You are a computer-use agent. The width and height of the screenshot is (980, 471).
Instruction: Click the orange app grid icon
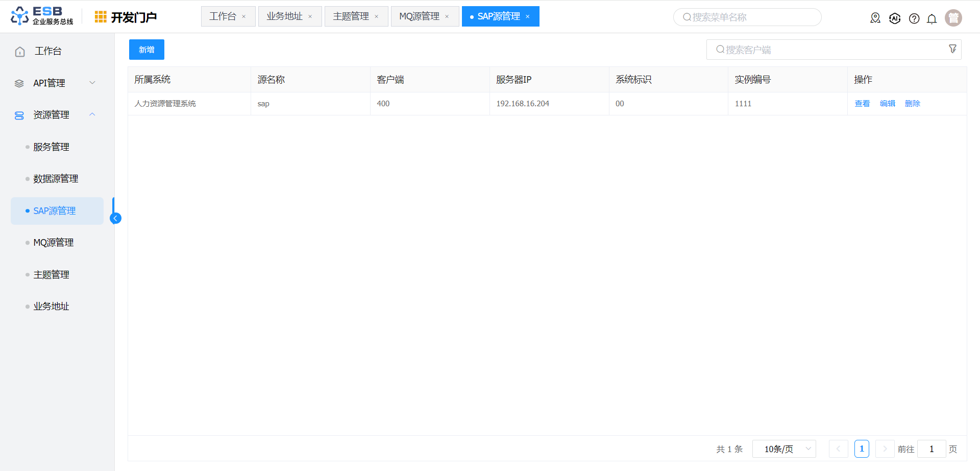point(101,17)
